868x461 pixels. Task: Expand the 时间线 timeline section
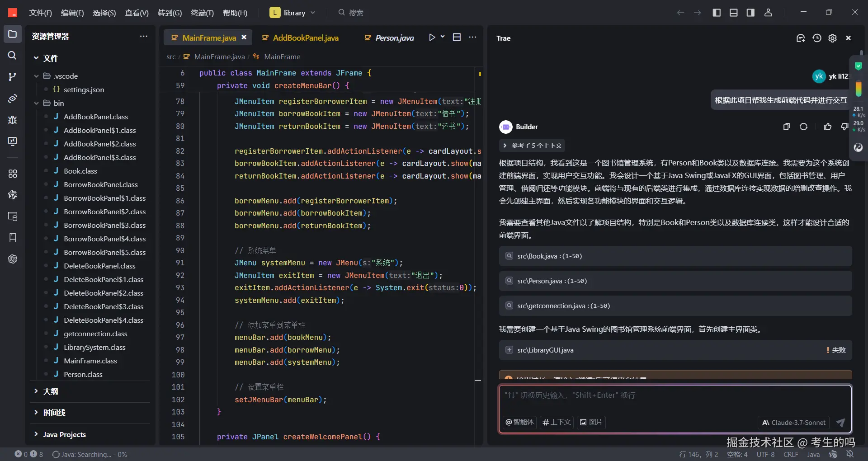click(x=36, y=413)
